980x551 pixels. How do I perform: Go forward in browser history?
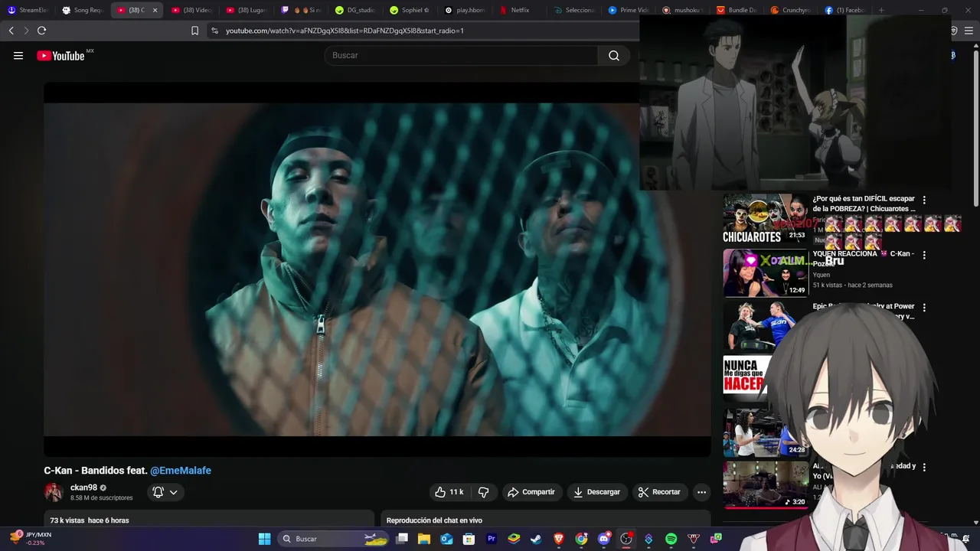pos(26,31)
